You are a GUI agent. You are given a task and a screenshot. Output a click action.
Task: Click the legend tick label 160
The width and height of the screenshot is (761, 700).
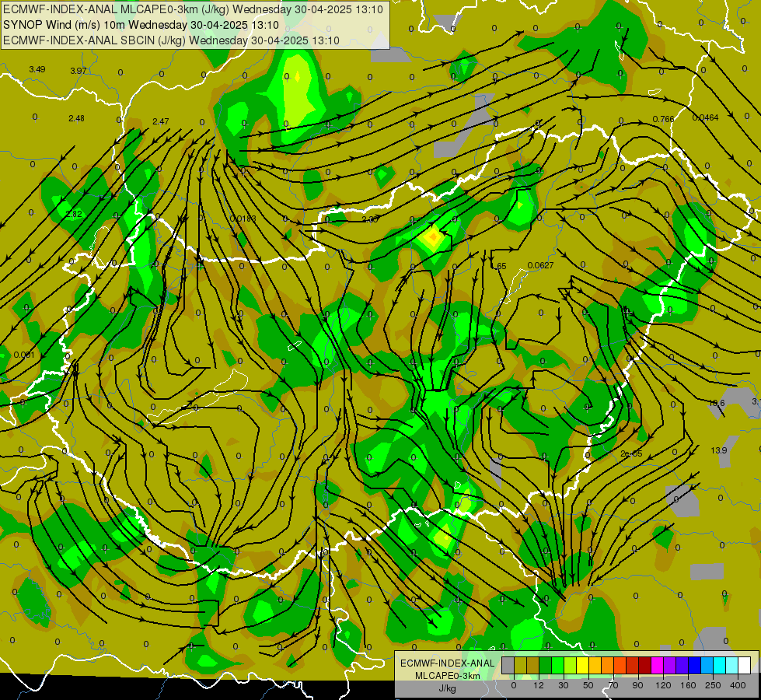[688, 685]
